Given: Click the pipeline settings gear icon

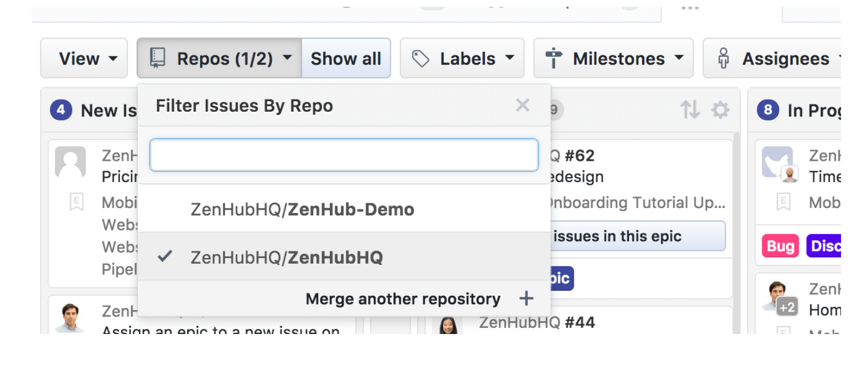Looking at the screenshot, I should [x=721, y=110].
